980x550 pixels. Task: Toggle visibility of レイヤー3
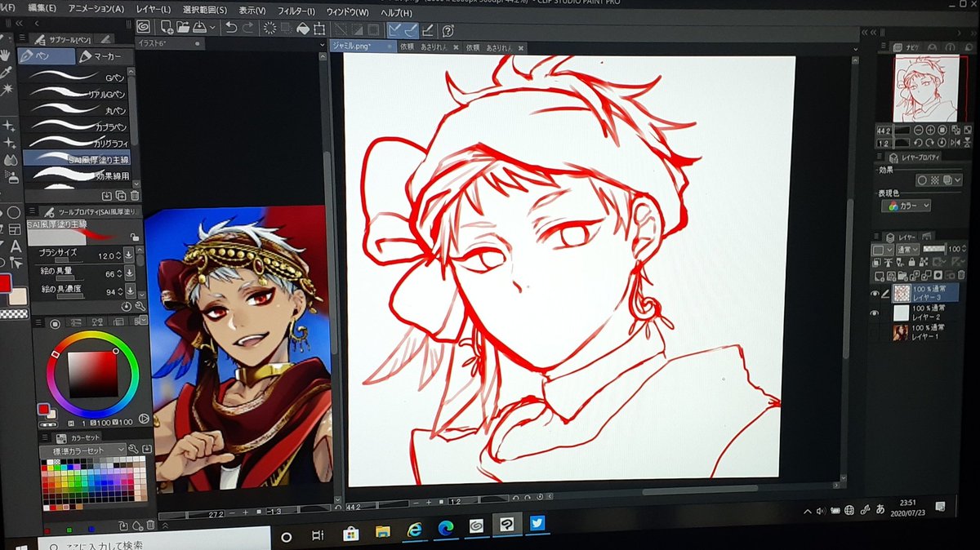pyautogui.click(x=875, y=294)
